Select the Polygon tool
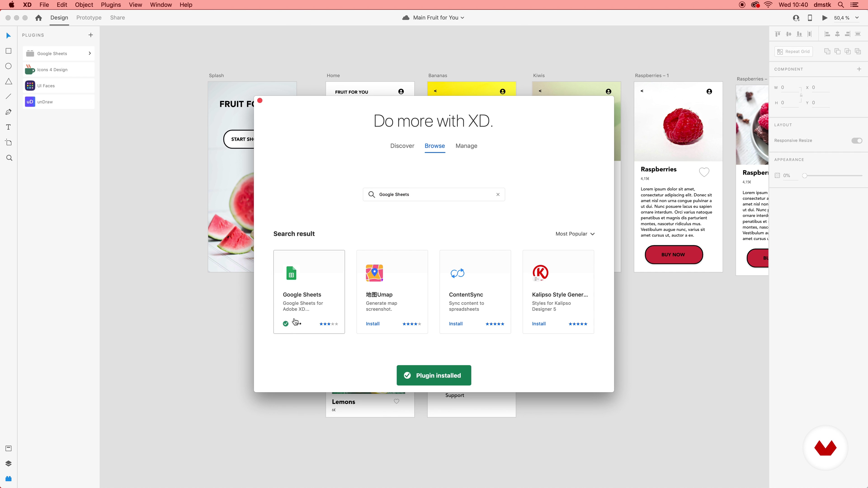Image resolution: width=868 pixels, height=488 pixels. [x=8, y=82]
